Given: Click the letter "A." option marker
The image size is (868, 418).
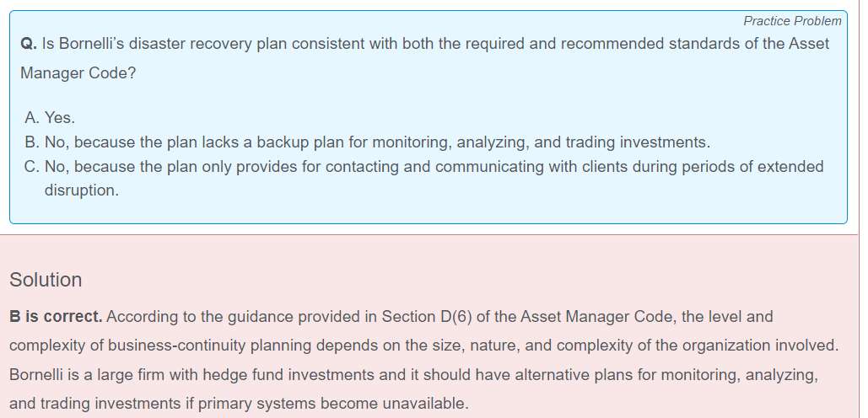Looking at the screenshot, I should coord(33,118).
